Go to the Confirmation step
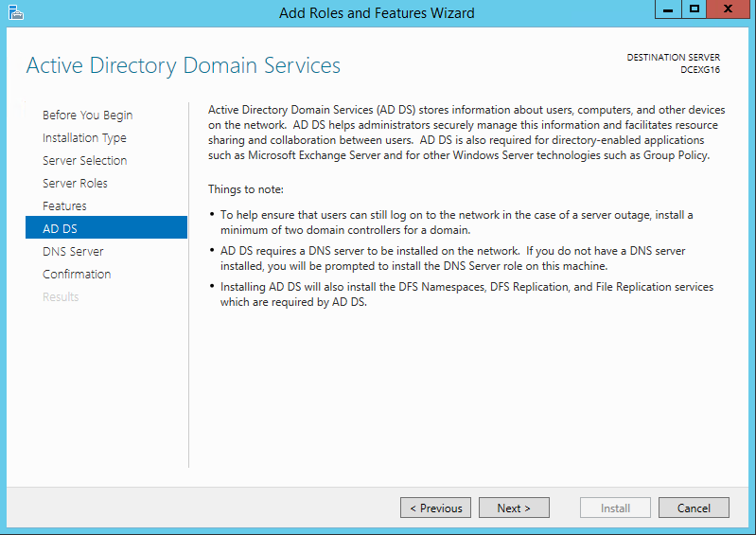Screen dimensions: 756x535 pyautogui.click(x=77, y=274)
